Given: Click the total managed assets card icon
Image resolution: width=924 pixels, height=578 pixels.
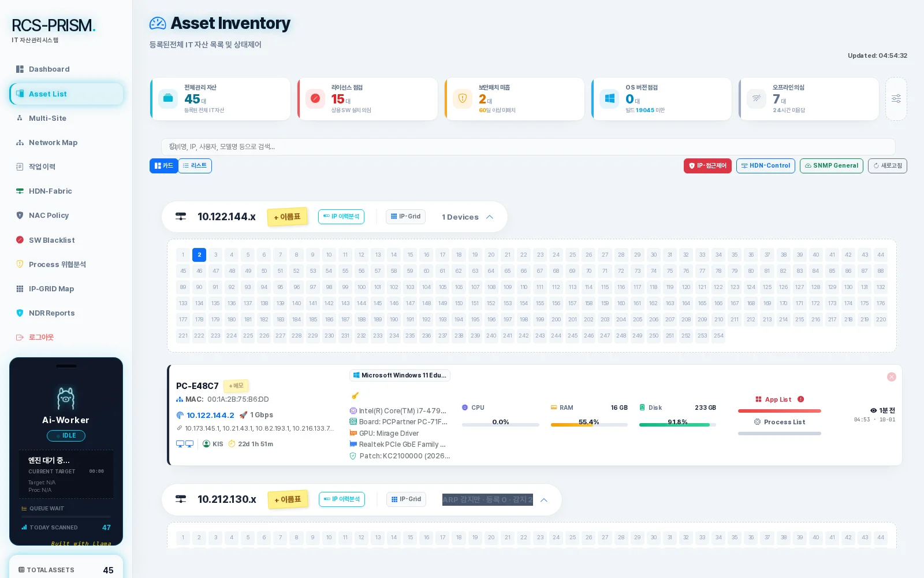Looking at the screenshot, I should [x=168, y=98].
